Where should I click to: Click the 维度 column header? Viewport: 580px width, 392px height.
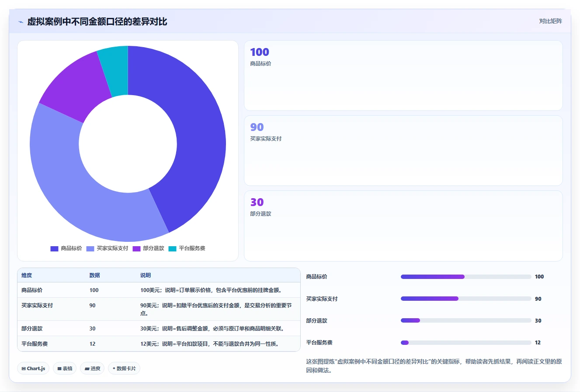pyautogui.click(x=27, y=275)
